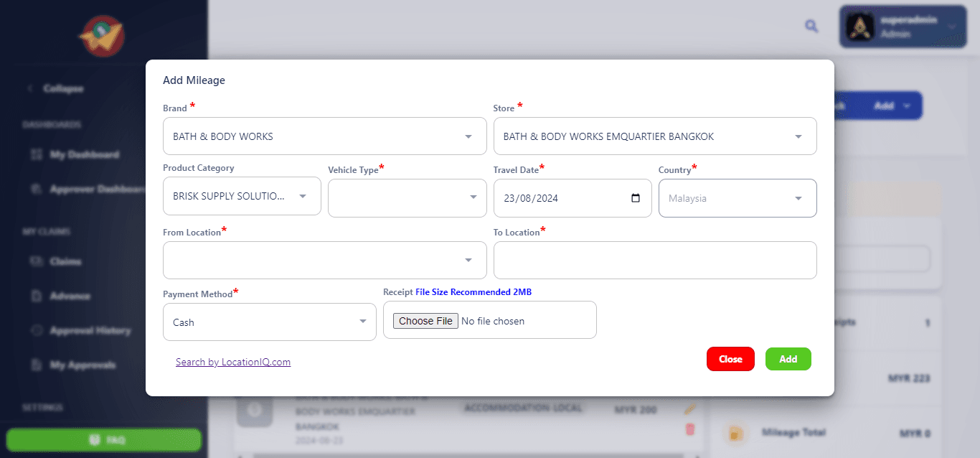Click the To Location input field
This screenshot has height=458, width=980.
654,260
